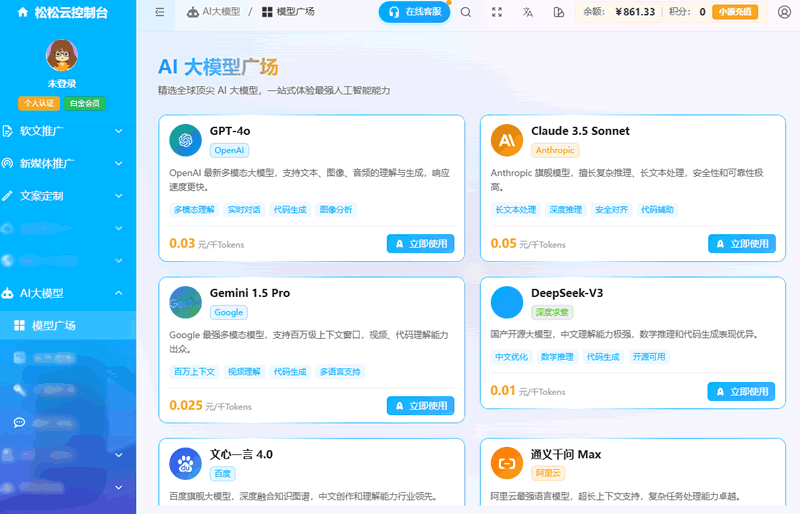
Task: Click the 图像分析 tag on GPT-4o card
Action: coord(336,210)
